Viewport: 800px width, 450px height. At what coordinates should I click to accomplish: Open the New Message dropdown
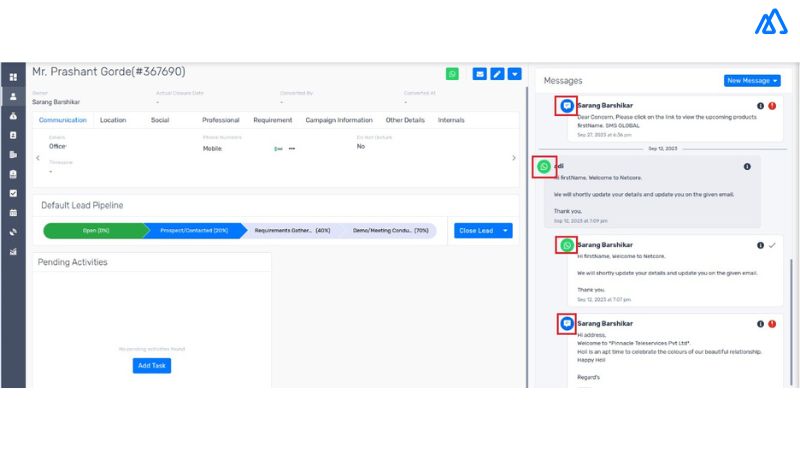752,80
